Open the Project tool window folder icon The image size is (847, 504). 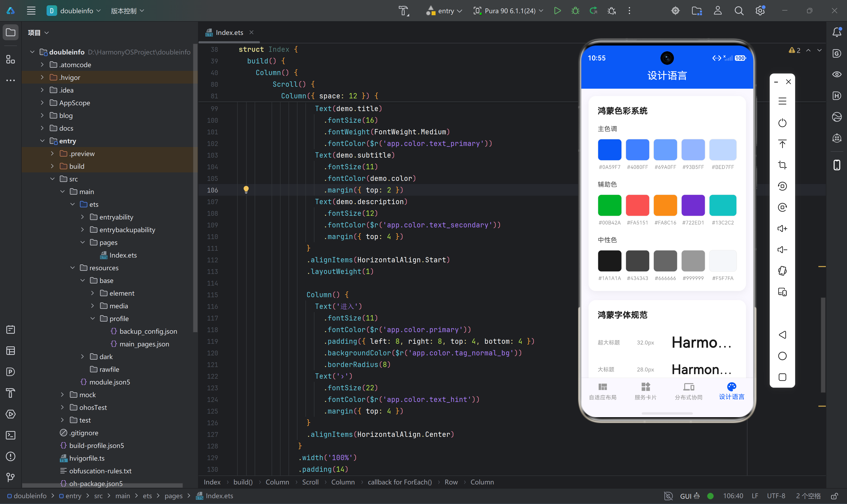(x=11, y=33)
